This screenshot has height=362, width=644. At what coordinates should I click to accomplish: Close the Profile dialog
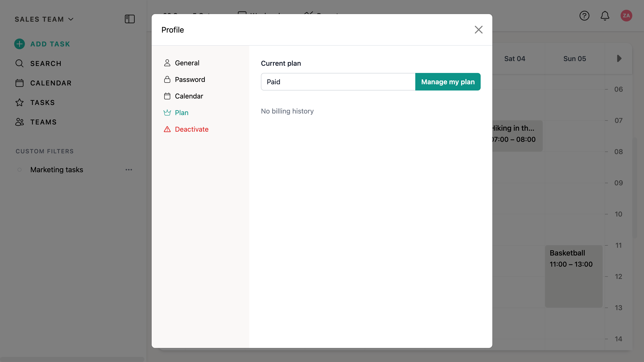(479, 30)
